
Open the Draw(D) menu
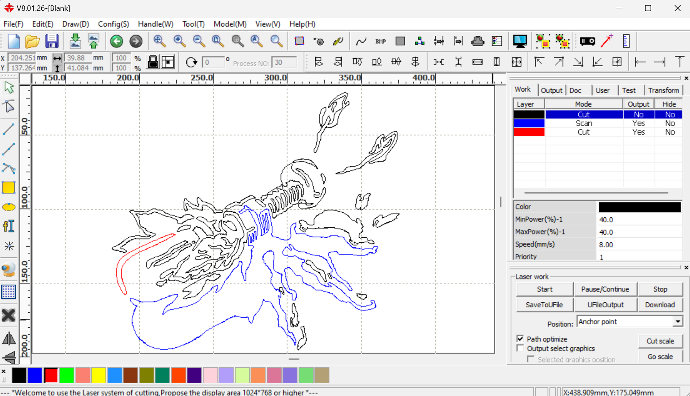pyautogui.click(x=76, y=24)
